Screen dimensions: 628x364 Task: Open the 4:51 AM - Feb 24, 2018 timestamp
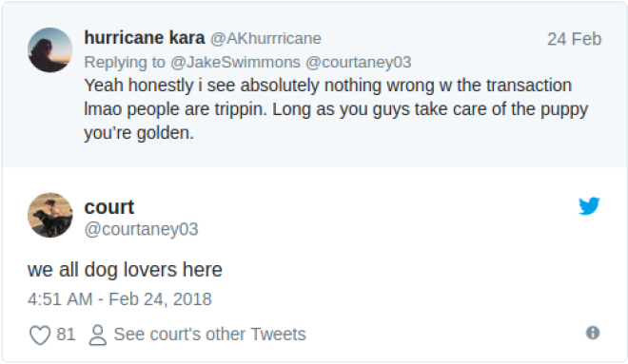tap(119, 299)
